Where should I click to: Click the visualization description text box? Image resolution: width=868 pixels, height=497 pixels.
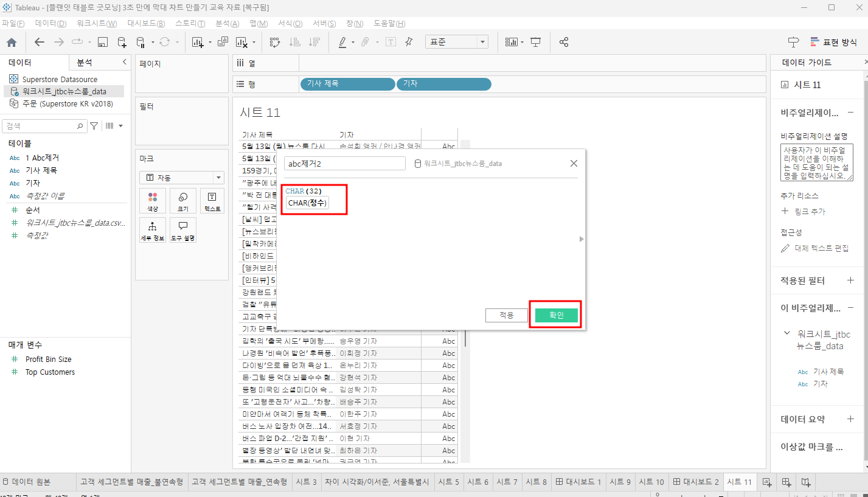[817, 162]
